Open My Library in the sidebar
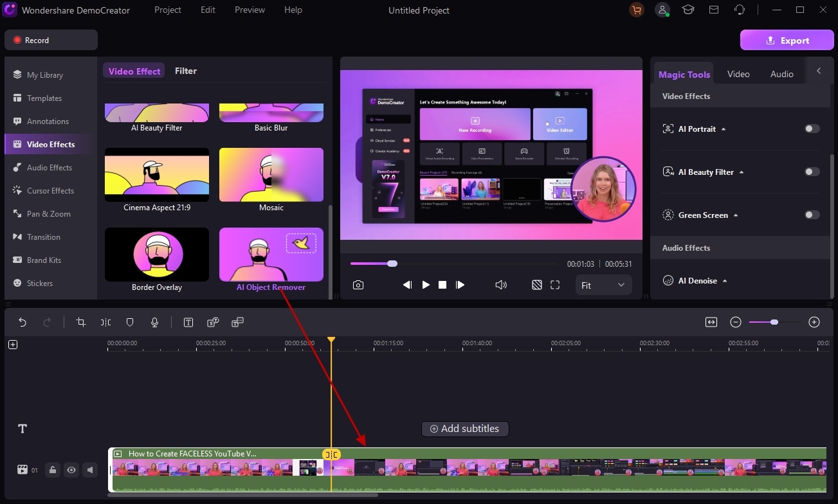The width and height of the screenshot is (838, 504). [50, 75]
